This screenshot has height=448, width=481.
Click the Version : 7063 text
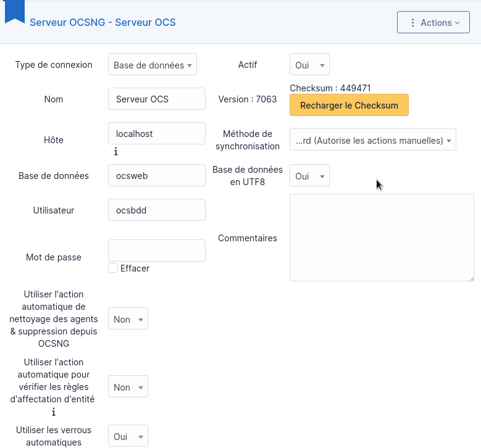pos(248,99)
